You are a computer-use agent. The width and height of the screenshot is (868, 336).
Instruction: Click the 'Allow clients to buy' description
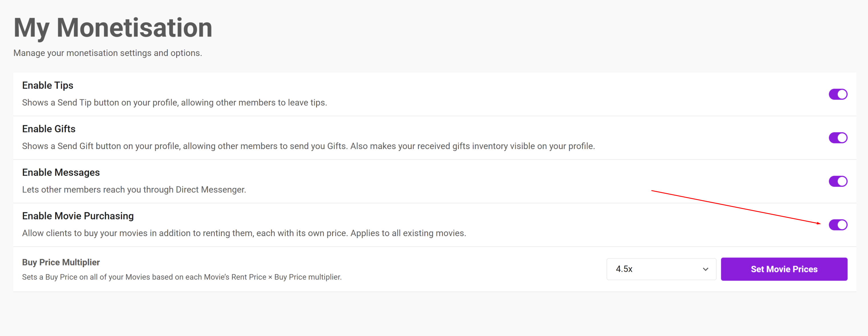[x=244, y=233]
